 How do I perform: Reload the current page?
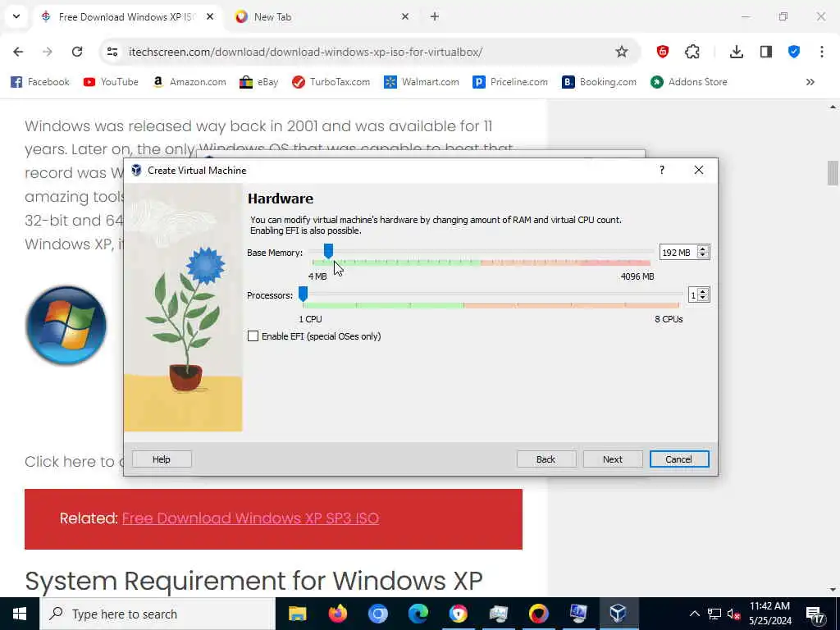[x=77, y=52]
